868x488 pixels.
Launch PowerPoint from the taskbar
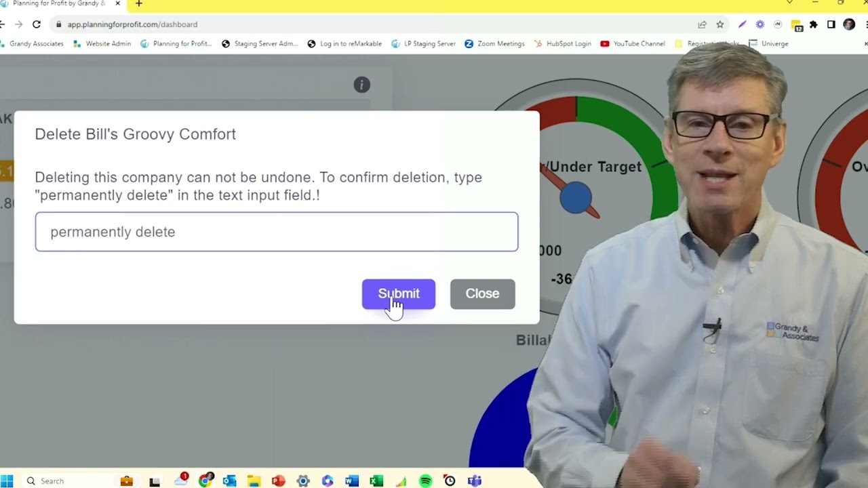278,481
